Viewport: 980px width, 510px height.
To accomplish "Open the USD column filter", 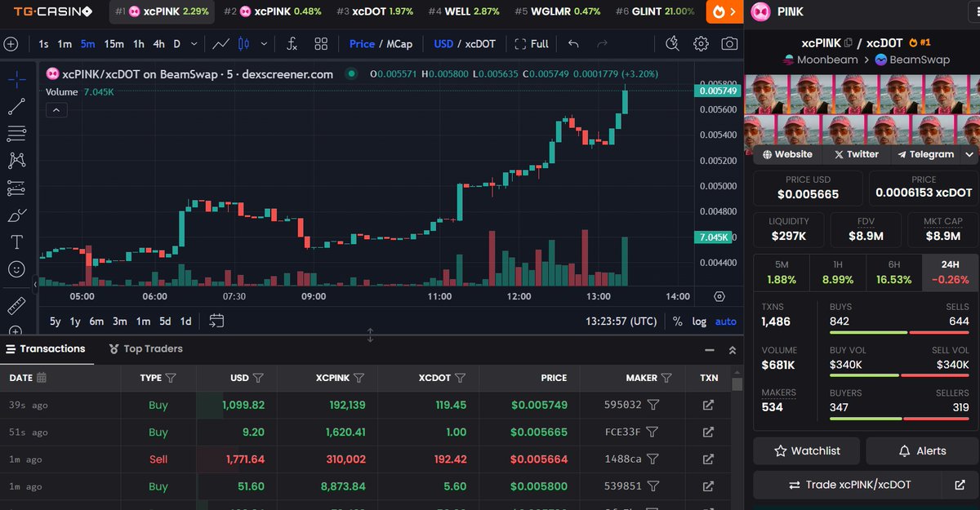I will [x=258, y=378].
